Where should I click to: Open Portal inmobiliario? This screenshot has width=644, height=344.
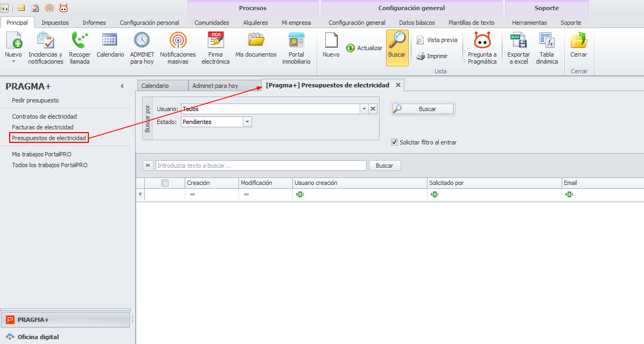point(296,48)
